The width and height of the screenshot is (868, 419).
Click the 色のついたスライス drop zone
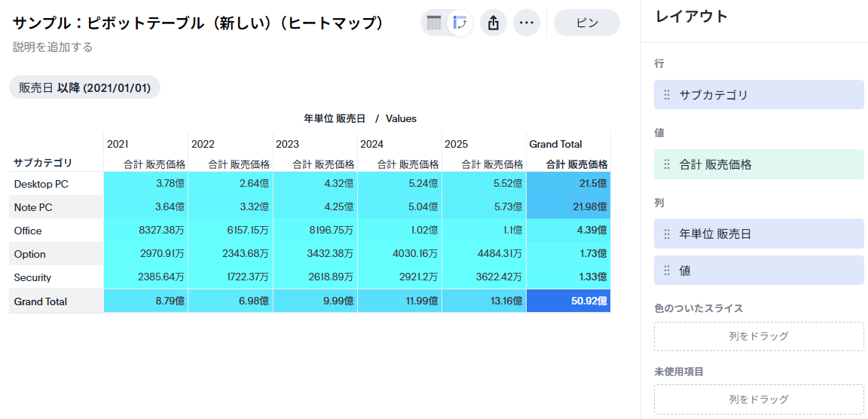tap(759, 336)
